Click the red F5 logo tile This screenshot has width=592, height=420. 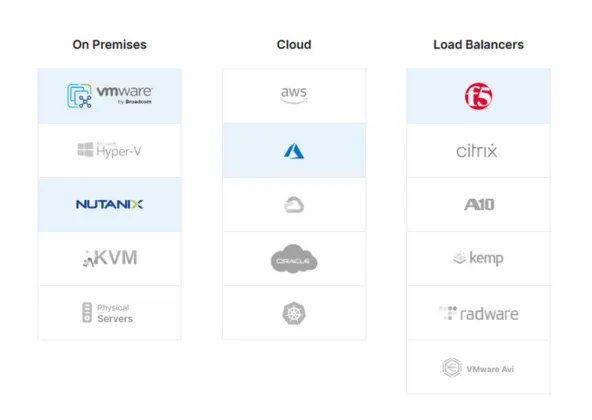(x=478, y=96)
